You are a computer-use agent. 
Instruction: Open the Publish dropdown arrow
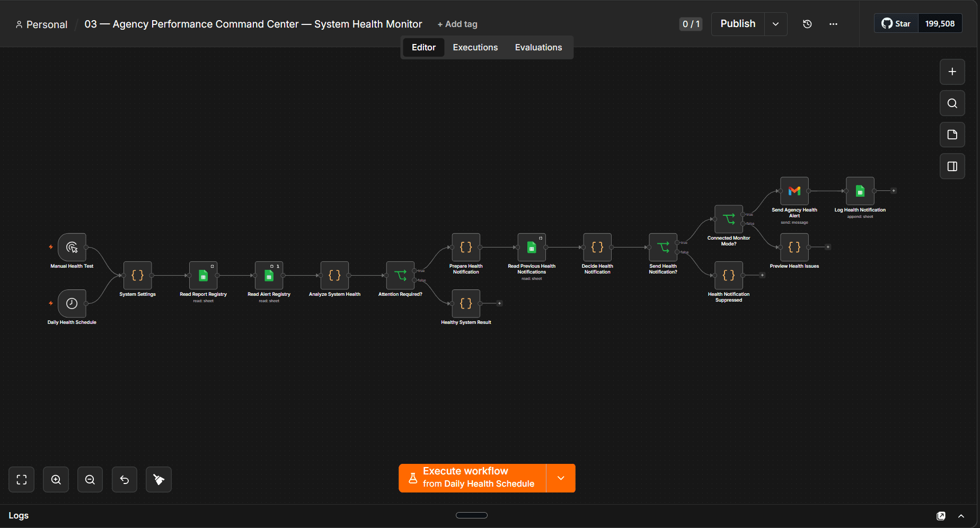point(776,24)
